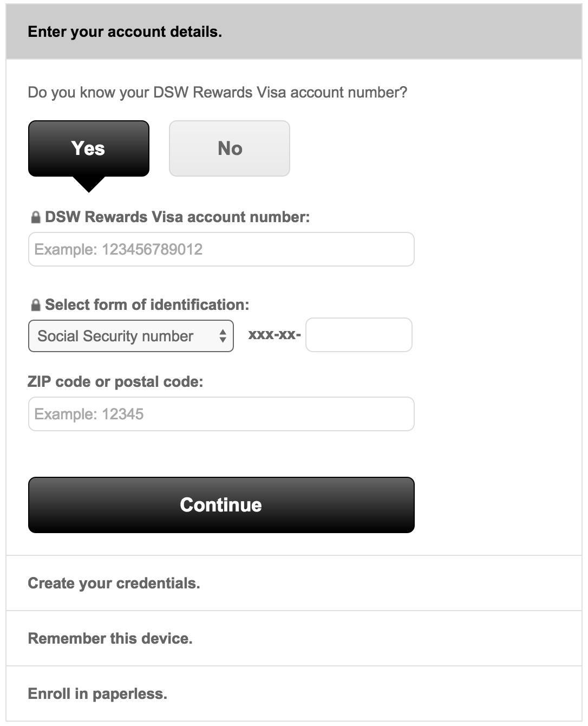The height and width of the screenshot is (726, 588).
Task: Open the Social Security number dropdown
Action: [131, 336]
